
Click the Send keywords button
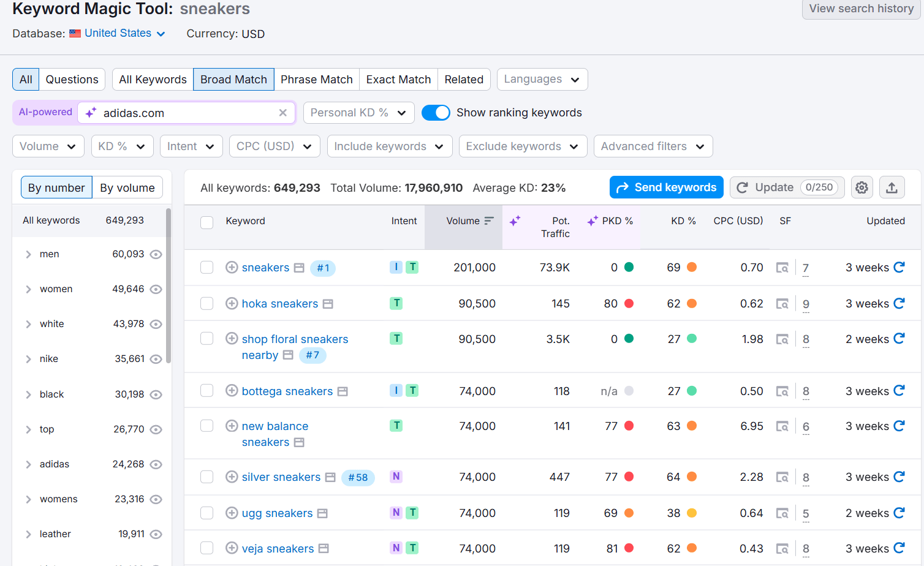[x=666, y=187]
